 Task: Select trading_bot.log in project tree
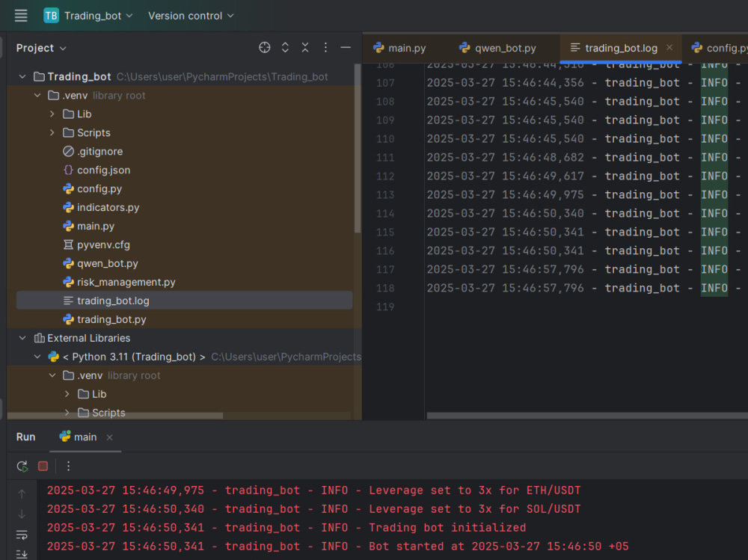184,301
